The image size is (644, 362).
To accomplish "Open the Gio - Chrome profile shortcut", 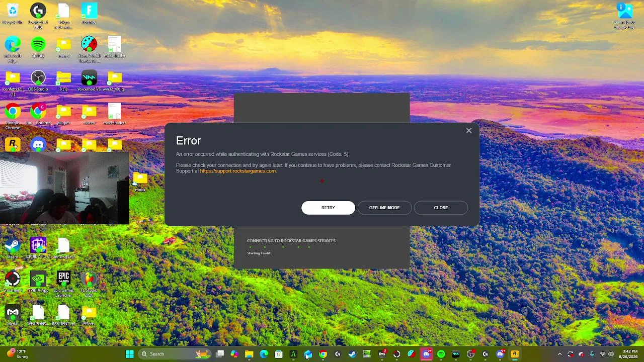I will tap(38, 115).
